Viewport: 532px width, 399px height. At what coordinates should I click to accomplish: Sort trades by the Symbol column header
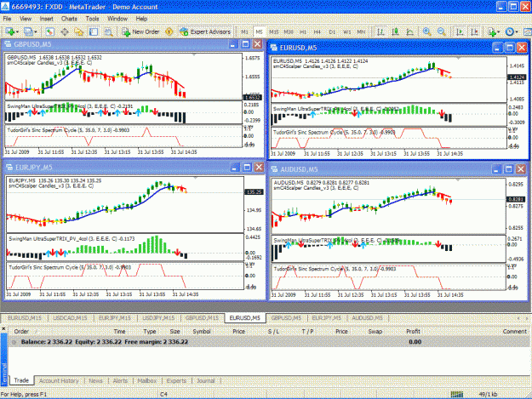point(202,332)
